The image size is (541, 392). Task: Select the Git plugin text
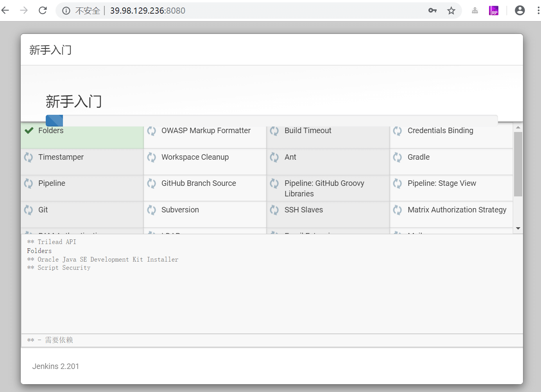pos(43,210)
